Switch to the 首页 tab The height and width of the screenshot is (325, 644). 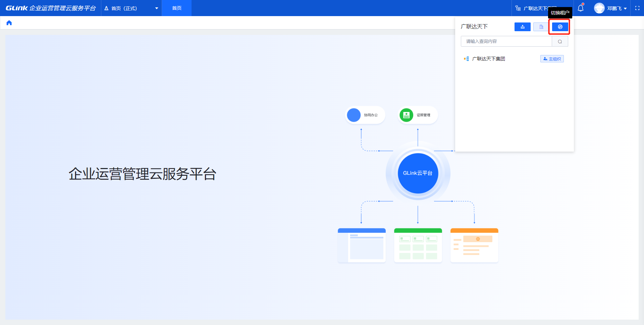tap(177, 8)
